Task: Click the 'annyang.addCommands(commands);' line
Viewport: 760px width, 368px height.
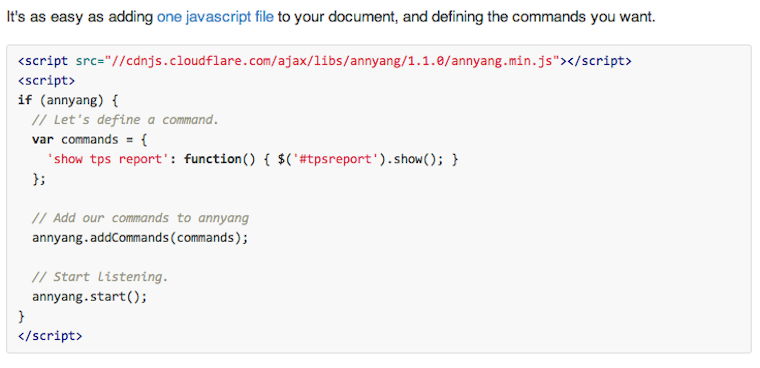Action: 140,238
